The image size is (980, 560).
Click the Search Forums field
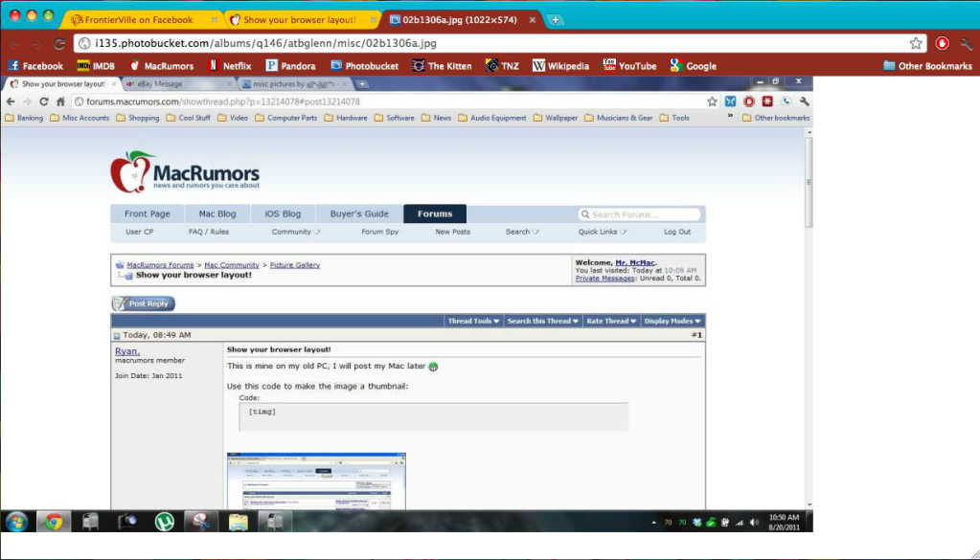pos(639,214)
